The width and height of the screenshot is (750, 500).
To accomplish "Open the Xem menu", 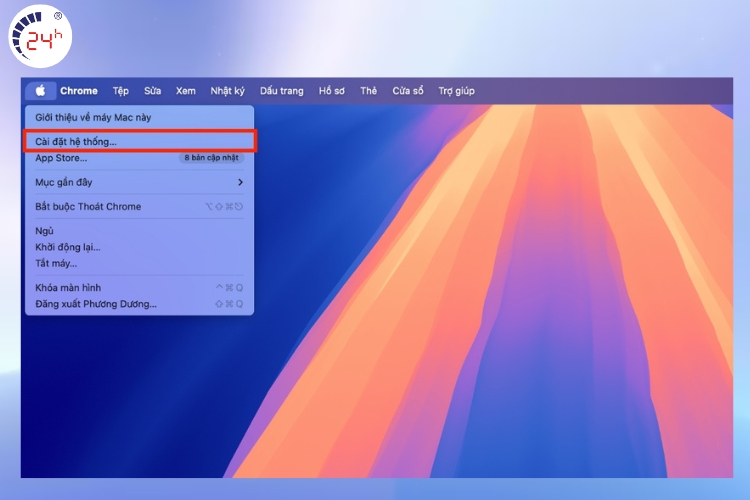I will coord(186,91).
